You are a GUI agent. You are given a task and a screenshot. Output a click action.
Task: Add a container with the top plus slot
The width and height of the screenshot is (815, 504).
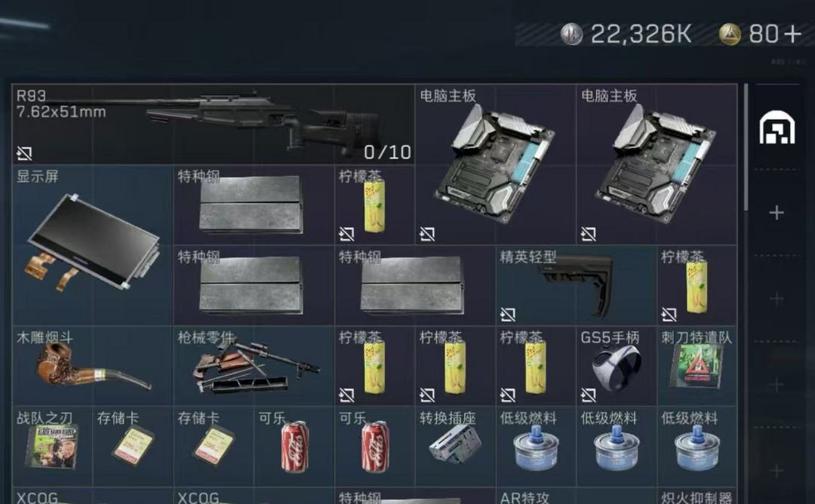click(777, 213)
